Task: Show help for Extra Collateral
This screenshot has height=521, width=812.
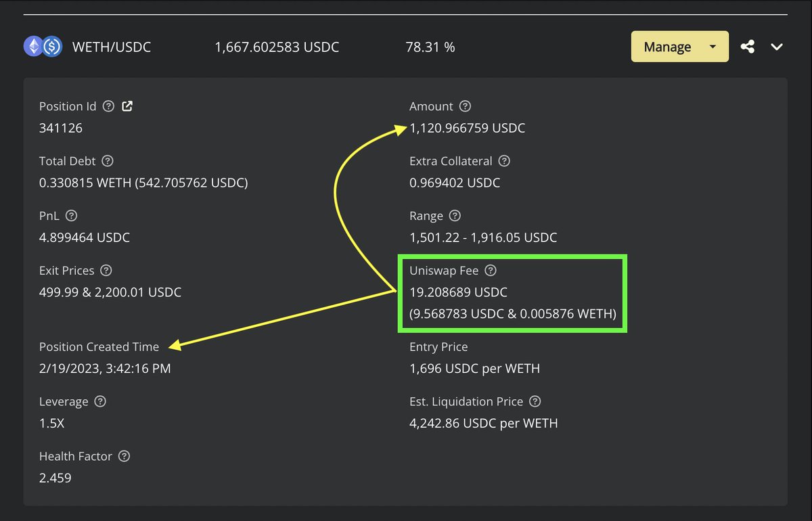Action: [x=503, y=161]
